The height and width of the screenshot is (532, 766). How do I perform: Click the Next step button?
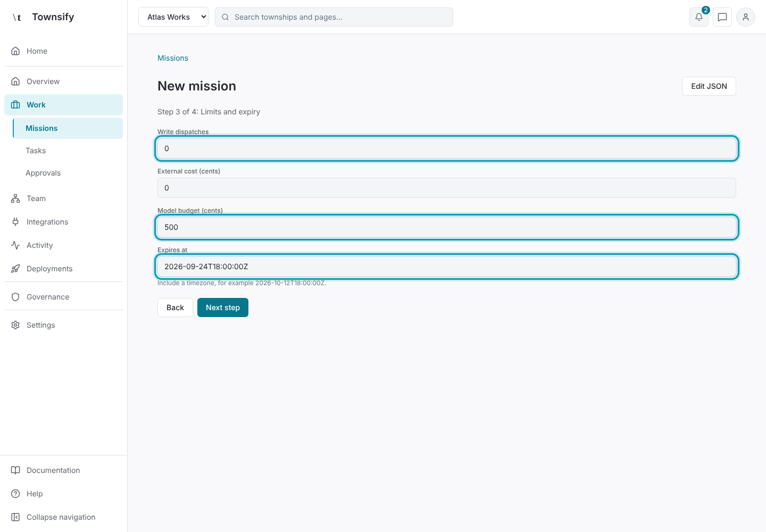[223, 307]
